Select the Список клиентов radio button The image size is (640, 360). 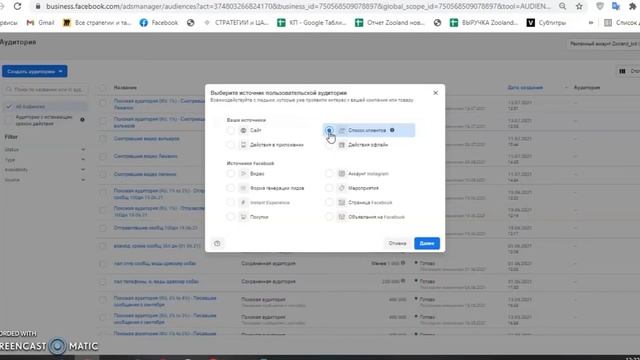[329, 130]
